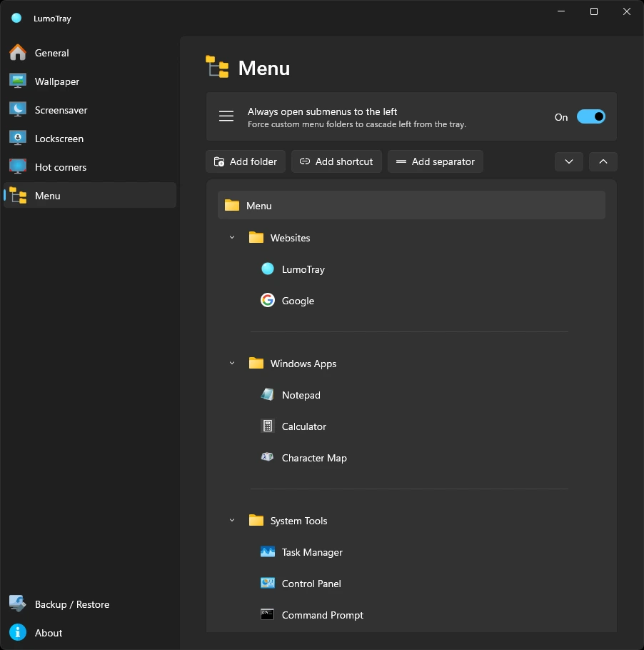Toggle off 'Always open submenus to the left'

[x=591, y=117]
